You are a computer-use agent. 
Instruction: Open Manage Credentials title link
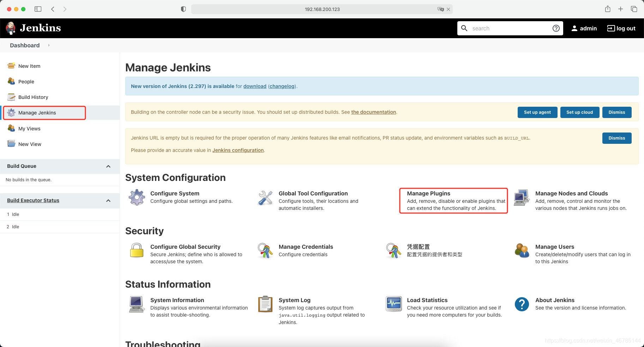(x=306, y=247)
